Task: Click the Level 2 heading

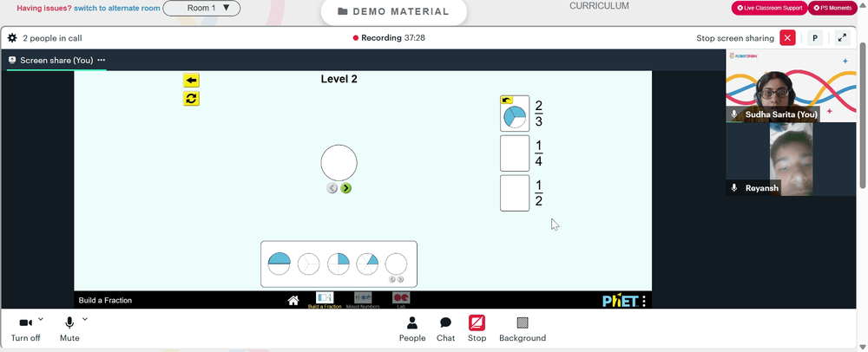Action: [339, 79]
